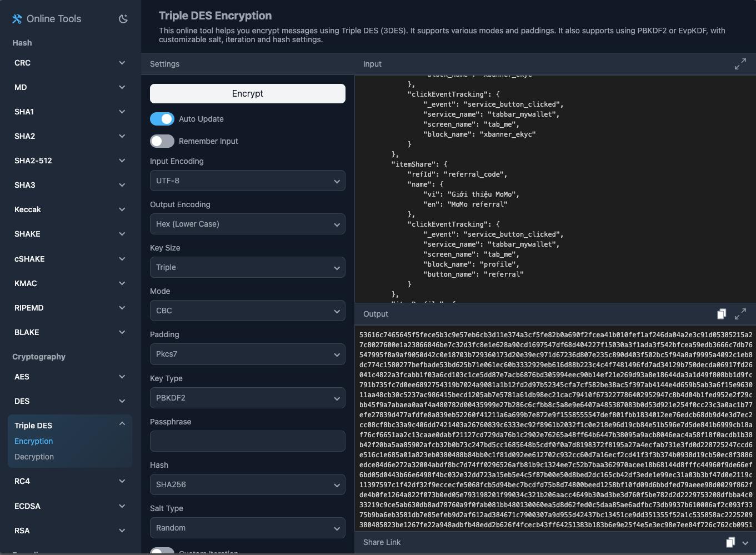Toggle dark mode moon icon

coord(123,19)
